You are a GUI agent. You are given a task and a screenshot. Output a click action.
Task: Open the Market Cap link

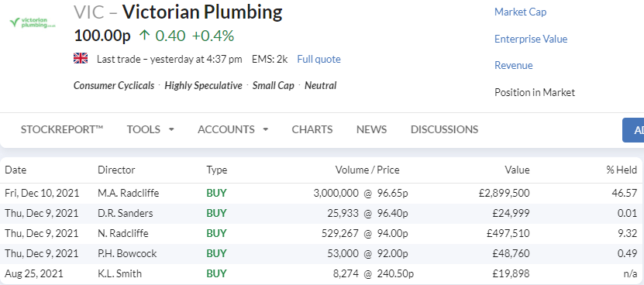(x=520, y=12)
